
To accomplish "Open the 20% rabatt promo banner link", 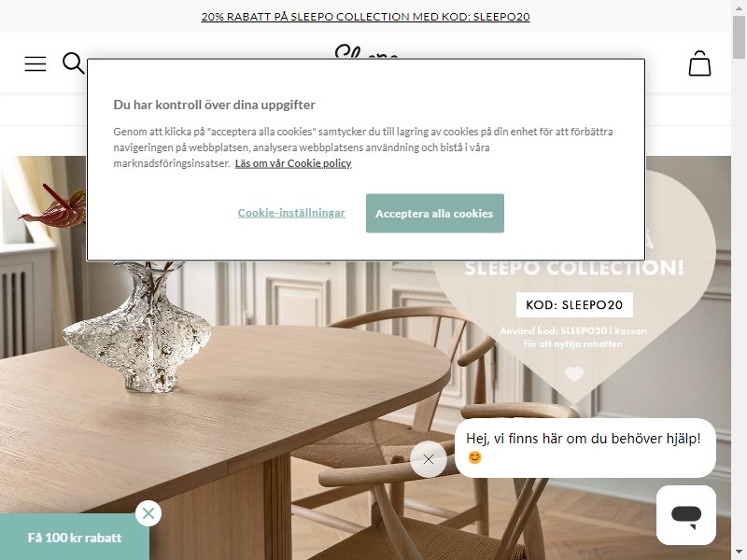I will click(x=365, y=17).
